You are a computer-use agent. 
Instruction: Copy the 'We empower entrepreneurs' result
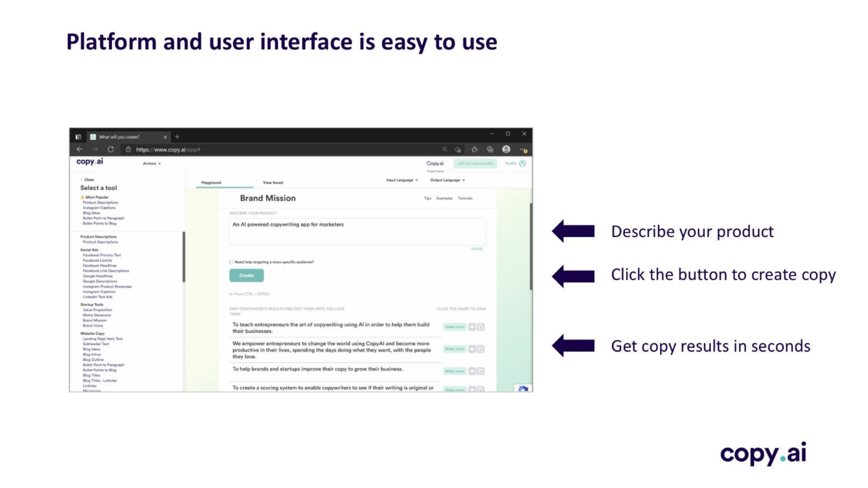pos(481,349)
